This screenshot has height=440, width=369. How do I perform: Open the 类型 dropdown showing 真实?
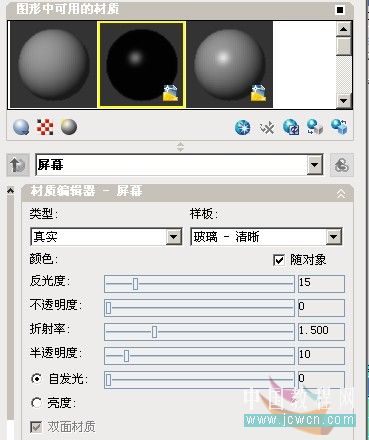(x=174, y=237)
